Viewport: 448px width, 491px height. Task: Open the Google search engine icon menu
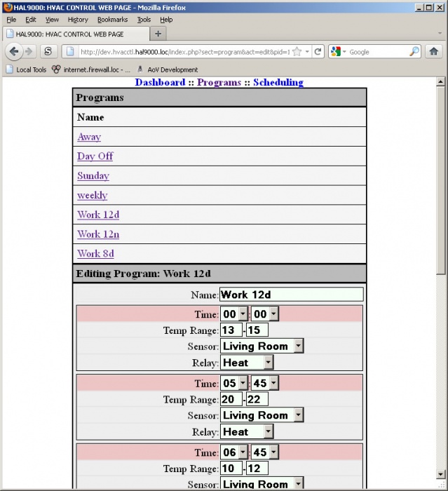[x=338, y=52]
